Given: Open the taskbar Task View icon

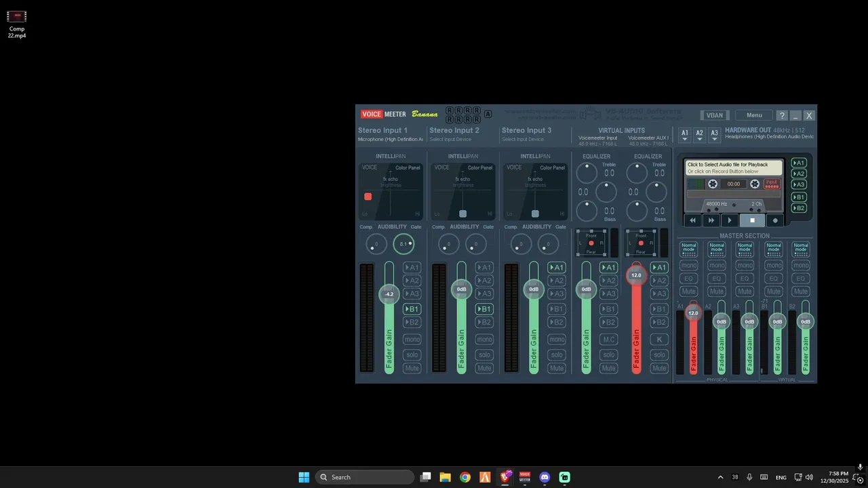Looking at the screenshot, I should tap(426, 477).
